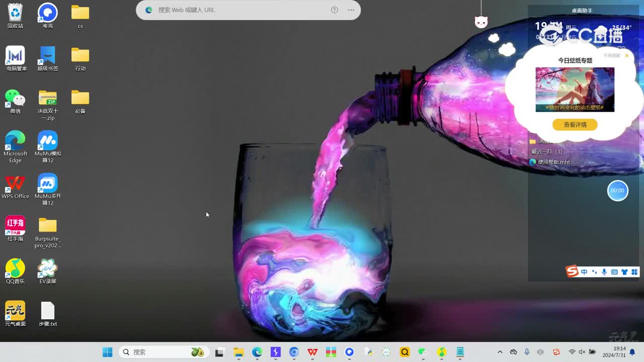Select the EV录屏 desktop icon

pos(48,271)
